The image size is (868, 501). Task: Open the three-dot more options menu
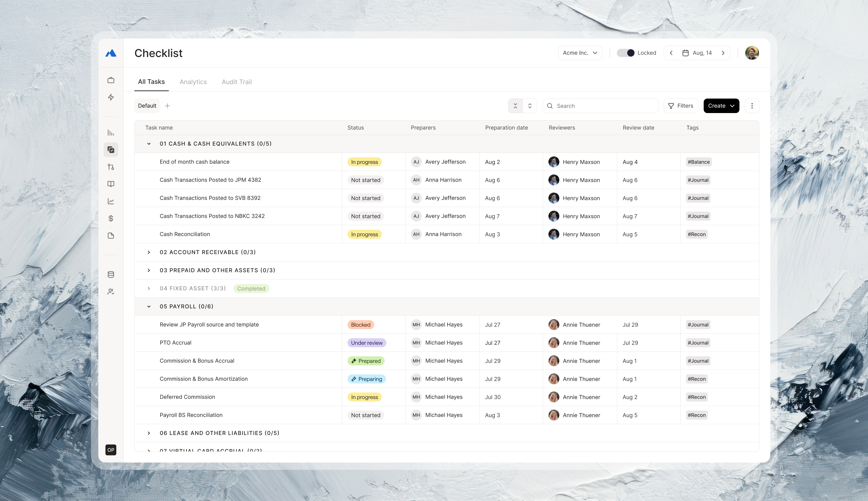pos(752,106)
